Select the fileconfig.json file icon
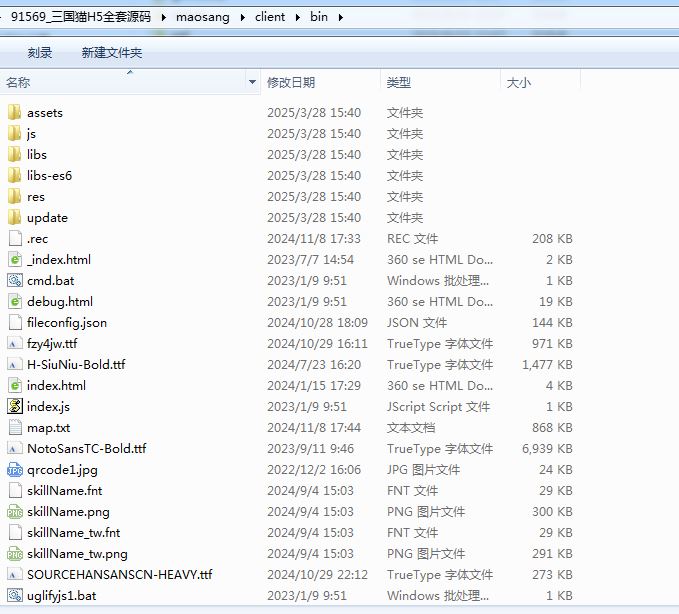 tap(14, 322)
